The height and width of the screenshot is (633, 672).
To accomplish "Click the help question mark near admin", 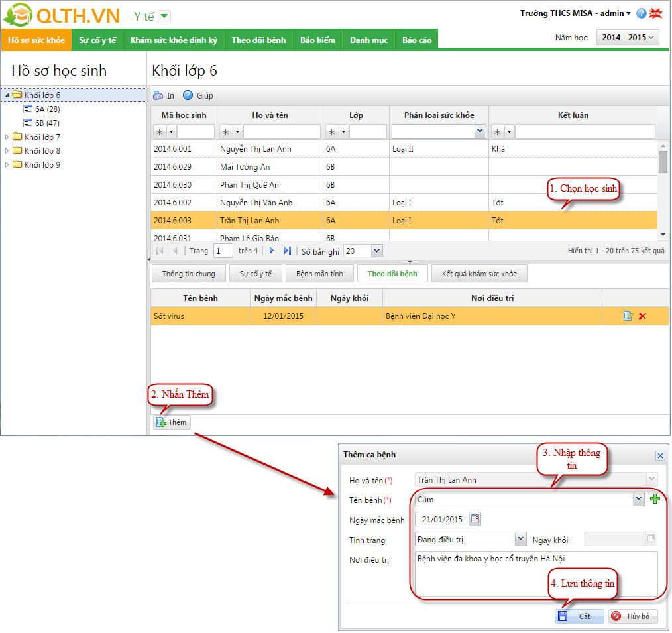I will click(641, 13).
